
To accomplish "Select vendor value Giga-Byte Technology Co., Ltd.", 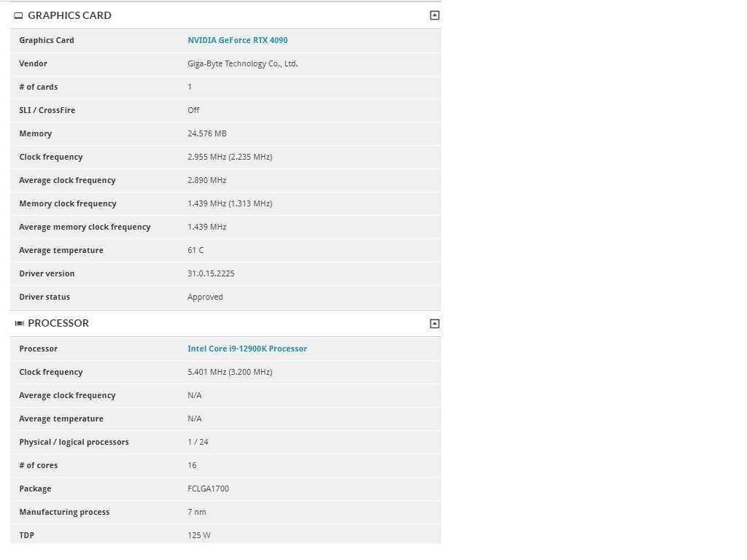I will click(x=243, y=64).
